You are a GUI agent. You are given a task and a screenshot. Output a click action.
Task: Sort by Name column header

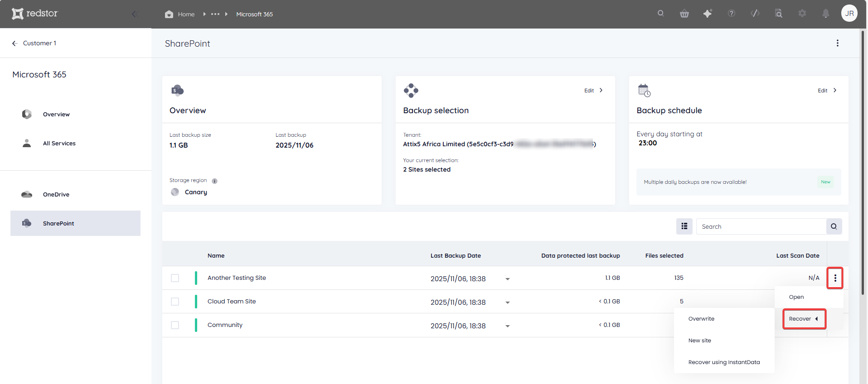[x=216, y=255]
